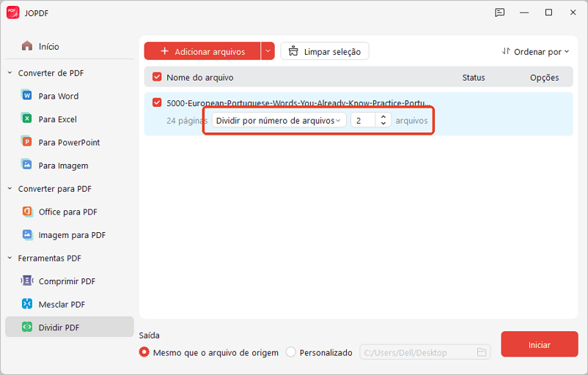The height and width of the screenshot is (375, 588).
Task: Click the Office para PDF icon
Action: (x=27, y=211)
